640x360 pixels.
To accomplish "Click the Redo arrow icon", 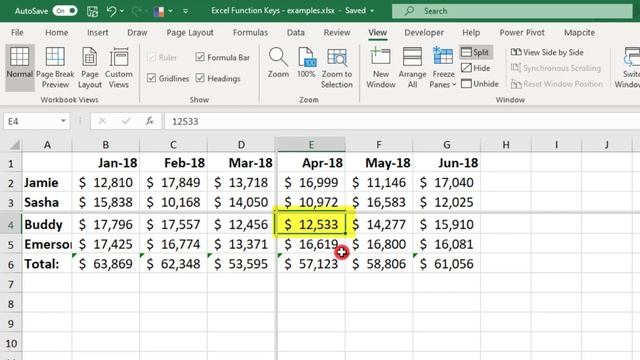I will coord(136,11).
